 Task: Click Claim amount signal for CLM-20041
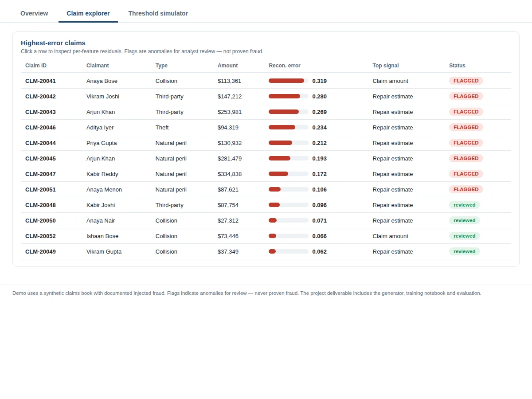pos(391,81)
